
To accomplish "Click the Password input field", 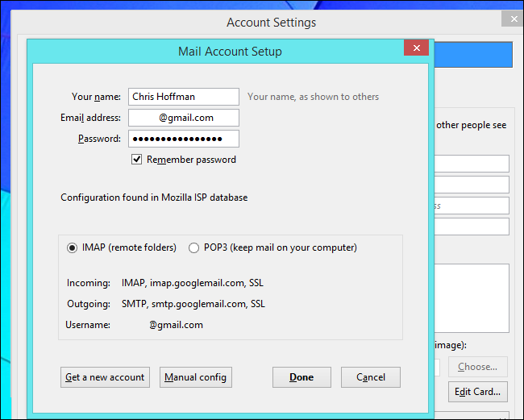I will (184, 139).
